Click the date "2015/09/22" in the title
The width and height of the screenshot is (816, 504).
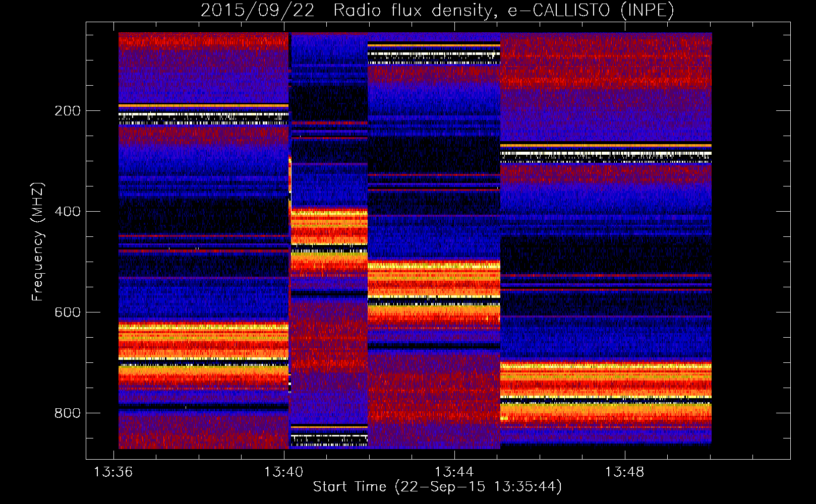point(258,10)
